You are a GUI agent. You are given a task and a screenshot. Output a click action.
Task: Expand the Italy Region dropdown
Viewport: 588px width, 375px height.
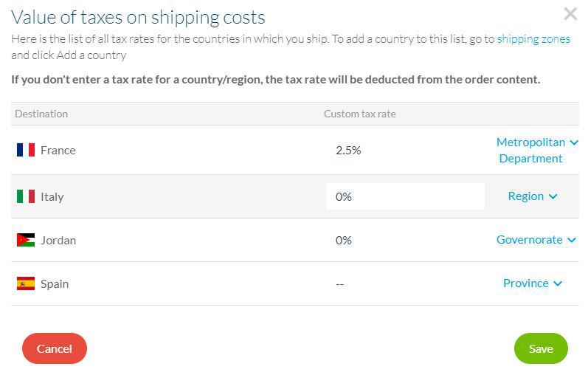coord(533,196)
